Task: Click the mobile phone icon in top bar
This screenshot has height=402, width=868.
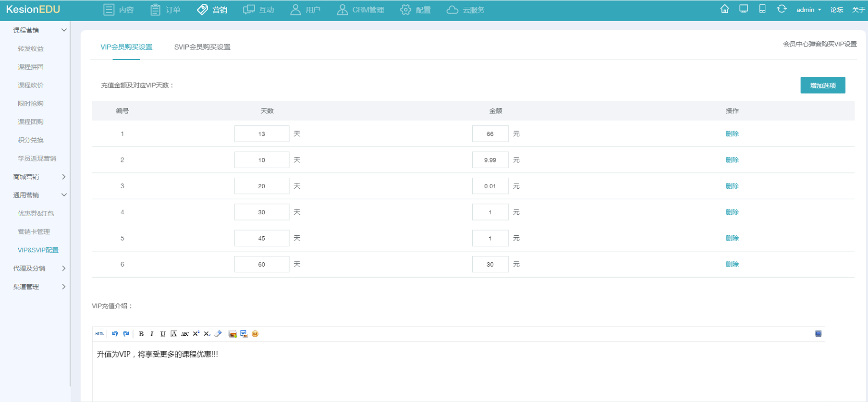Action: (x=762, y=9)
